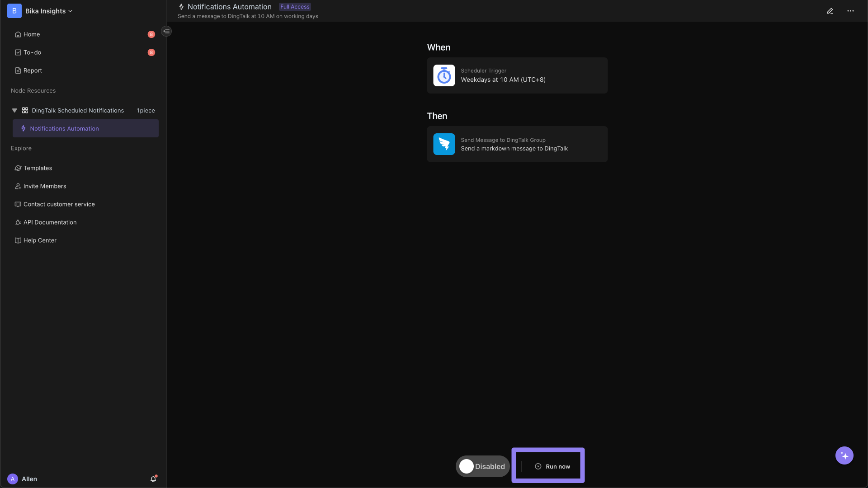Select the Report menu item
The width and height of the screenshot is (868, 488).
tap(32, 70)
